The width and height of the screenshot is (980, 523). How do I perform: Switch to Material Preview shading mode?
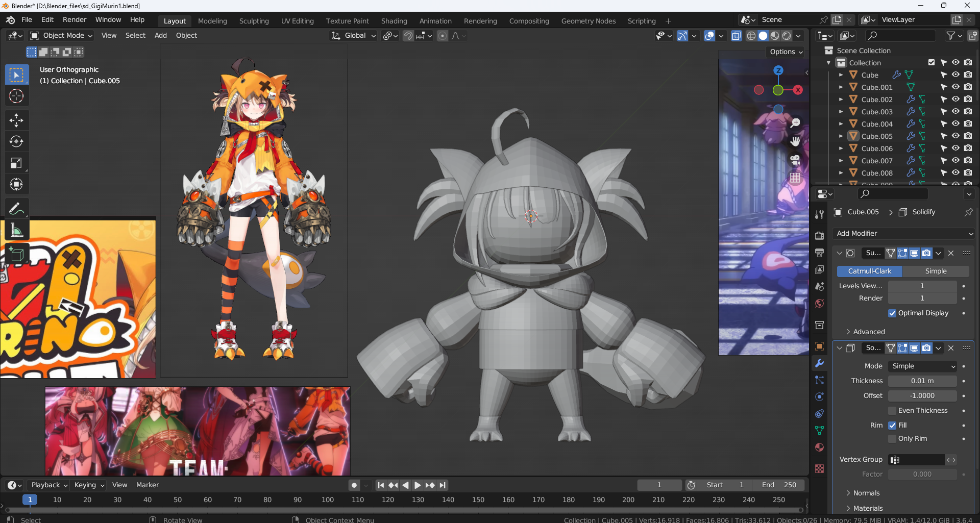click(775, 36)
